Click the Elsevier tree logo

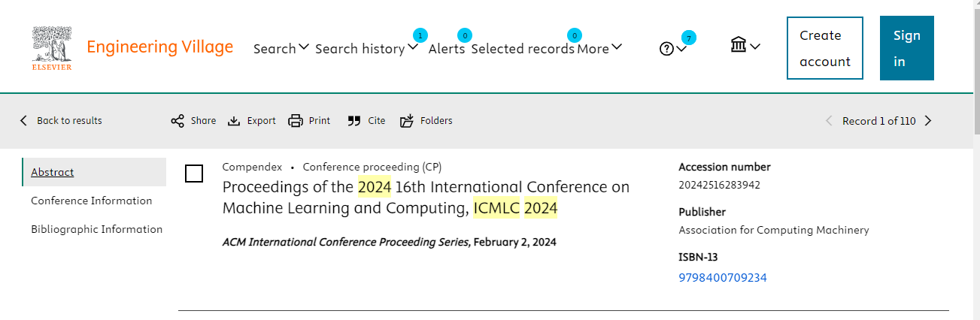[x=52, y=48]
